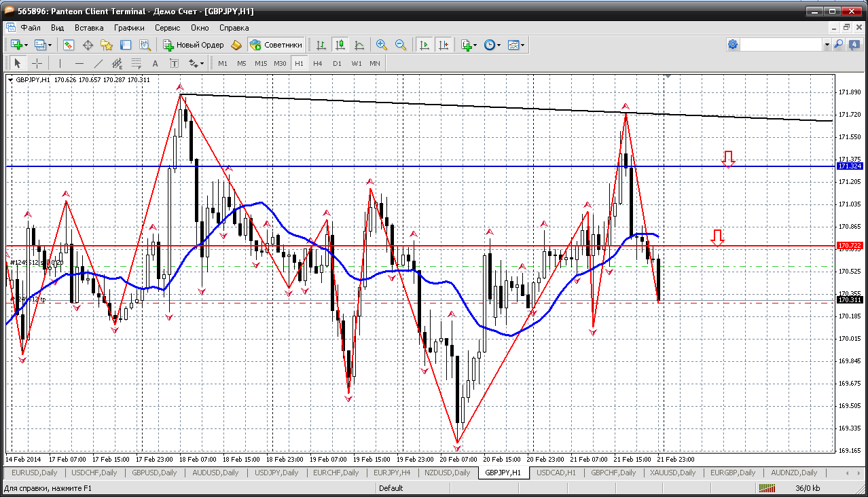Click into the search input field
This screenshot has width=868, height=497.
pyautogui.click(x=781, y=45)
